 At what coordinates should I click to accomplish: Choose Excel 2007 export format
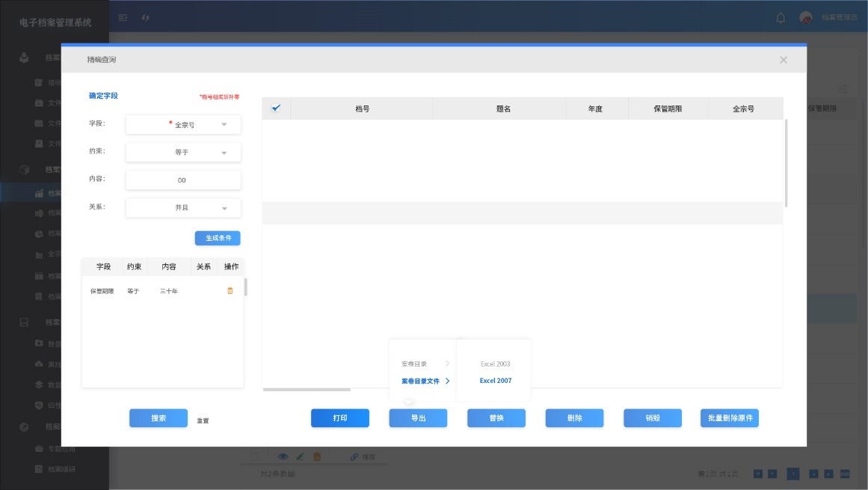[495, 381]
